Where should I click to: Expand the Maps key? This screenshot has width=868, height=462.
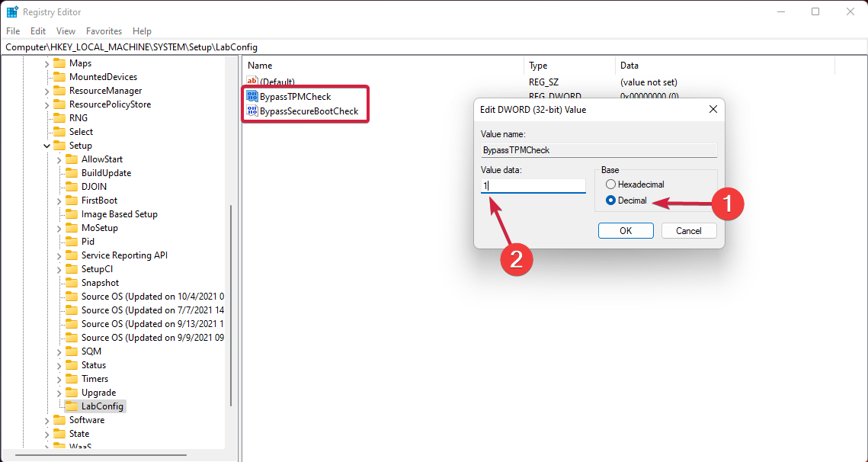tap(47, 64)
